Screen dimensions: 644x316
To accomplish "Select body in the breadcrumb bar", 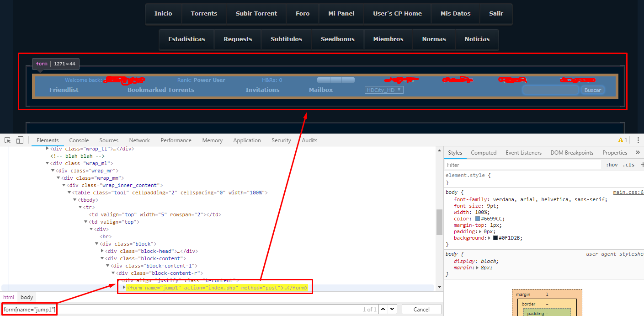I will tap(27, 297).
